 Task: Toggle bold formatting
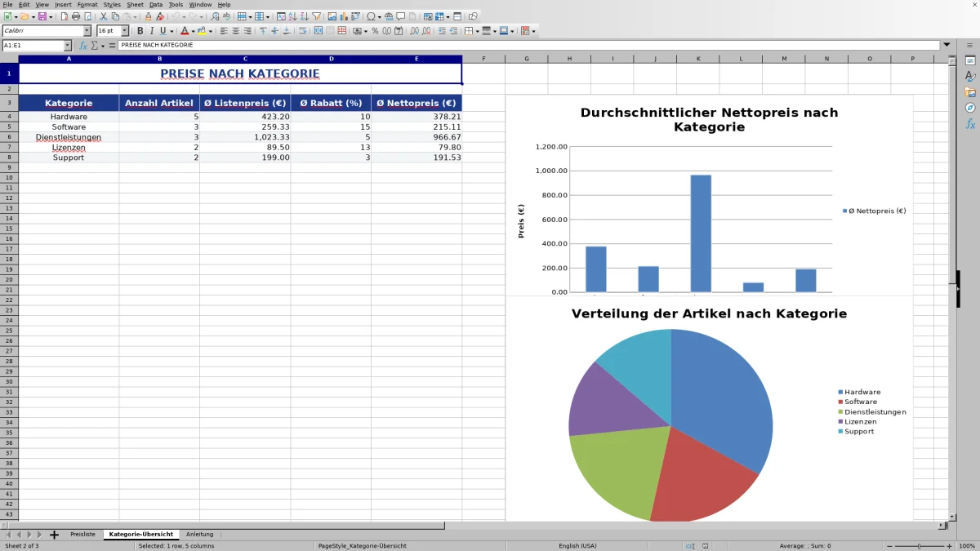coord(140,30)
